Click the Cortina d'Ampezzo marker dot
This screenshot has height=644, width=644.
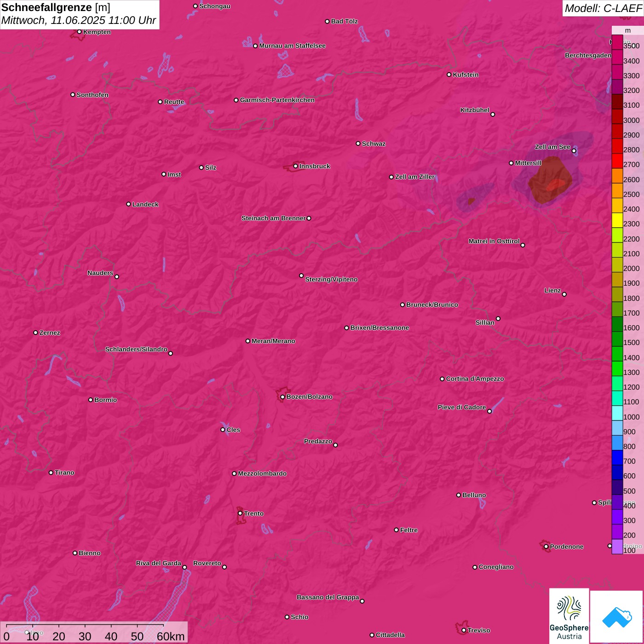click(x=442, y=379)
